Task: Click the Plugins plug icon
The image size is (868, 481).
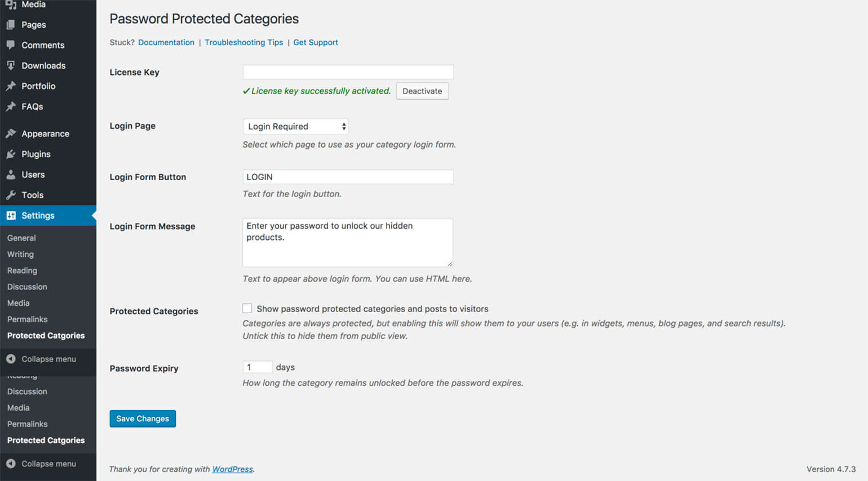Action: pos(12,154)
